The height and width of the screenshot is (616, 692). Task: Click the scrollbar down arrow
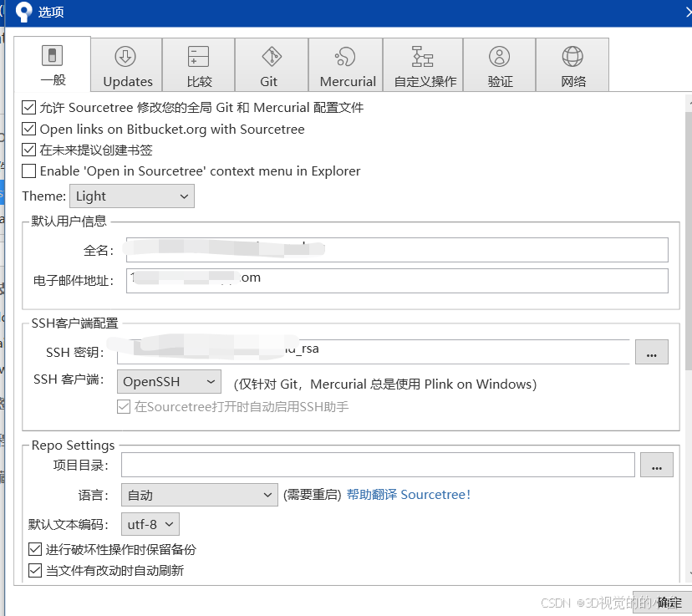(x=689, y=573)
